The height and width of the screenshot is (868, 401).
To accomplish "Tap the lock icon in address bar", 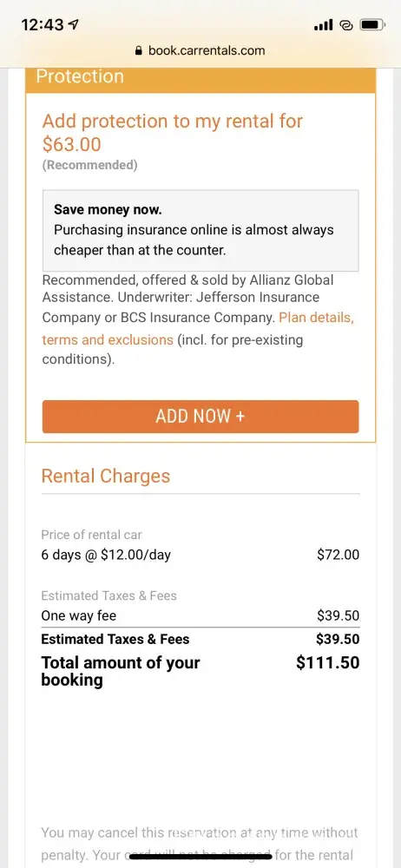I will [x=139, y=51].
